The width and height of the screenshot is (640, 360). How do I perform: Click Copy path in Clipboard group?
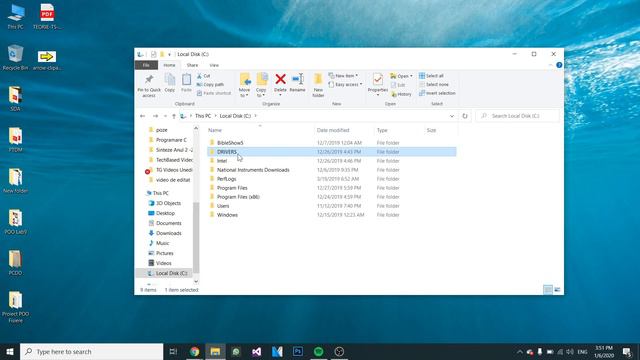[210, 84]
